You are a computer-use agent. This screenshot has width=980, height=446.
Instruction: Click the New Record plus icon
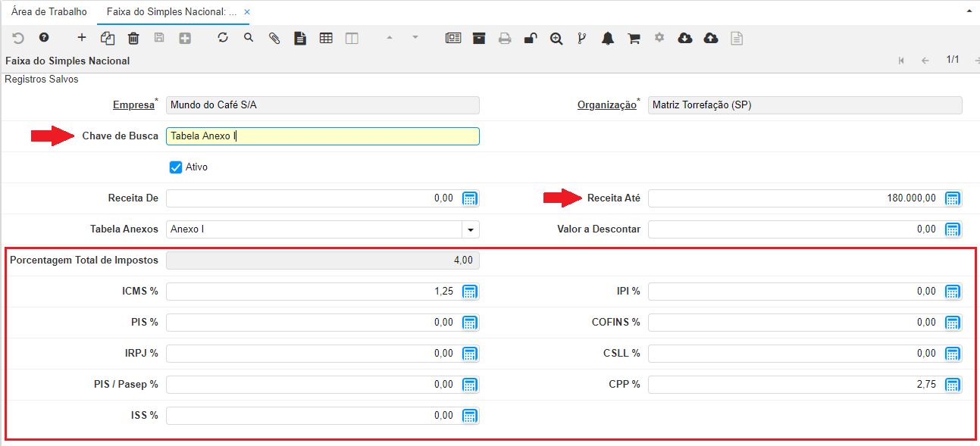(82, 38)
